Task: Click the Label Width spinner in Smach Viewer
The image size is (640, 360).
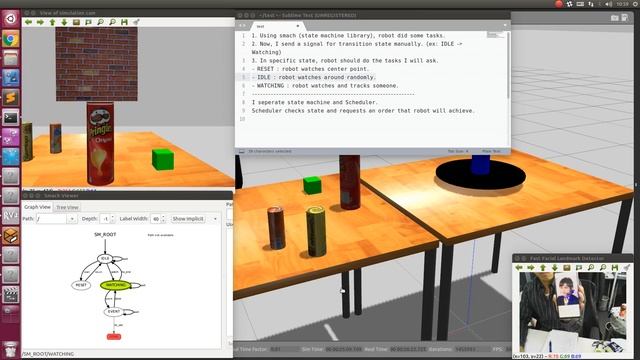Action: (x=158, y=219)
